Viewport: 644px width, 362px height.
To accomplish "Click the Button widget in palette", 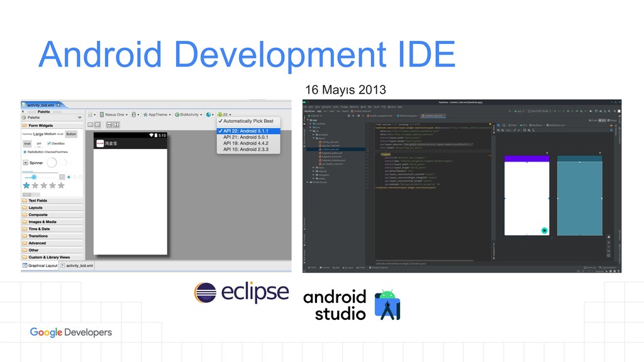I will [72, 134].
